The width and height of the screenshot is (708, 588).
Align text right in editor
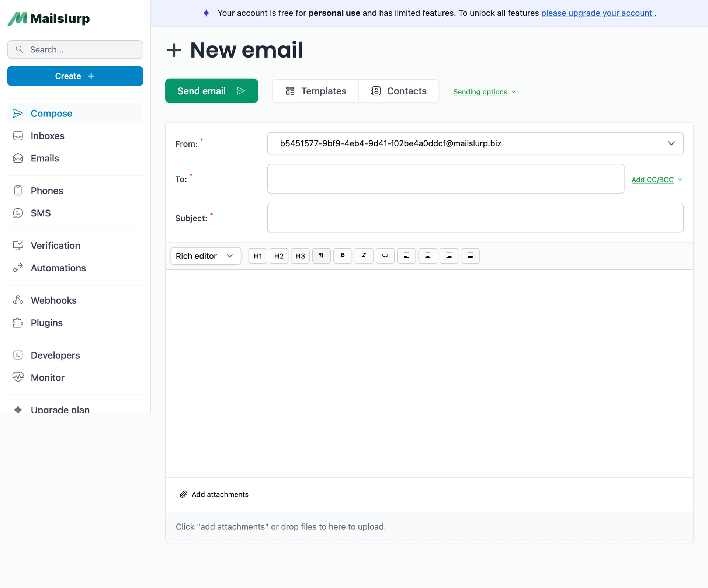click(x=449, y=255)
